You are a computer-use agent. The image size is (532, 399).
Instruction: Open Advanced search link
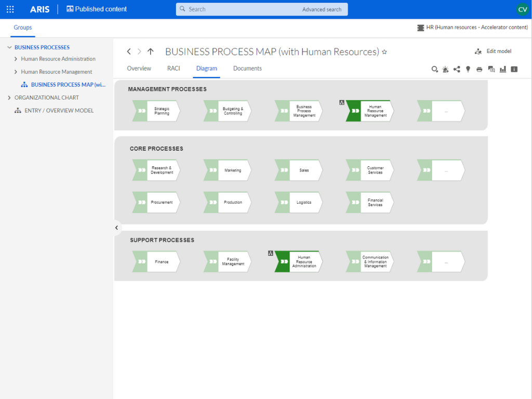click(x=322, y=9)
